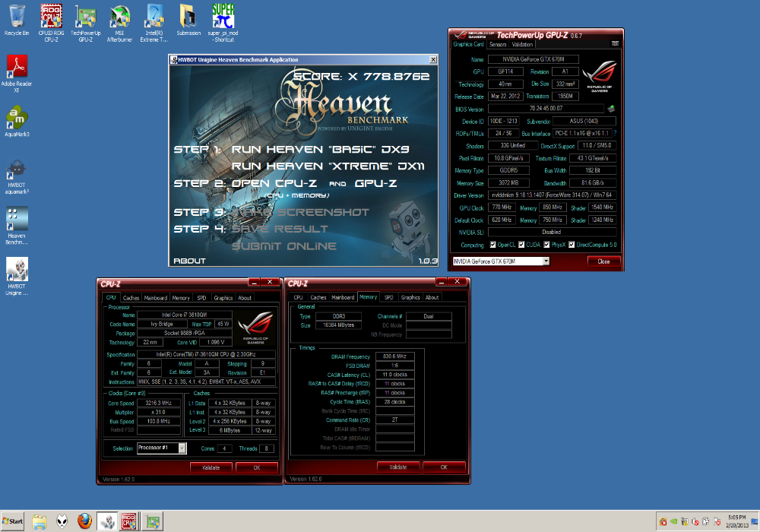Toggle PhysX checkbox in GPU-Z
Viewport: 760px width, 532px height.
[546, 245]
